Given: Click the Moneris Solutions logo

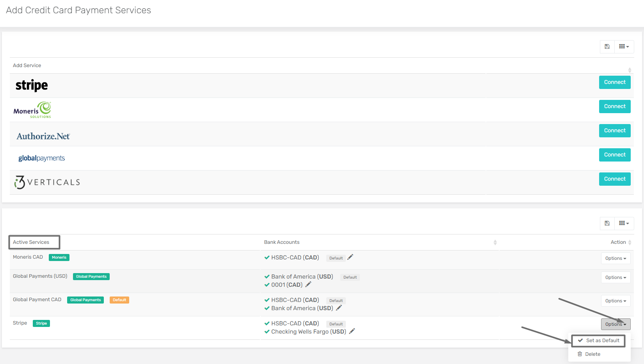Looking at the screenshot, I should click(x=32, y=110).
